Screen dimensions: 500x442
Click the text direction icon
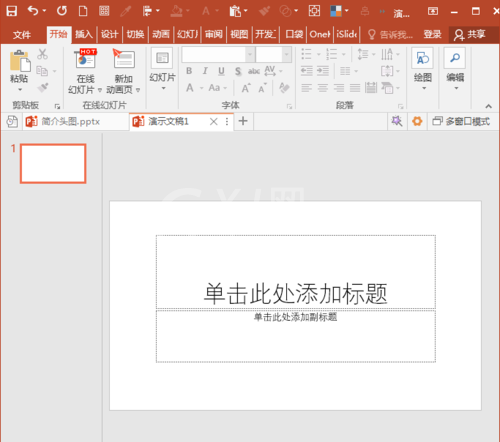pyautogui.click(x=387, y=54)
